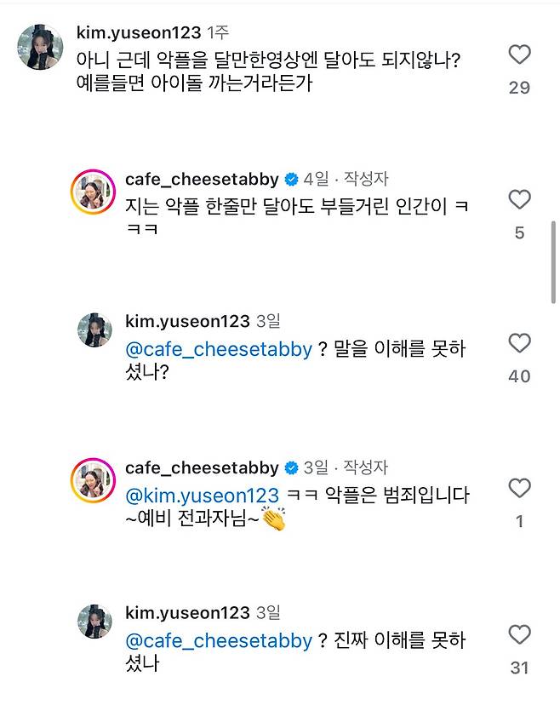View likers by clicking the count 40
This screenshot has height=728, width=560.
520,375
